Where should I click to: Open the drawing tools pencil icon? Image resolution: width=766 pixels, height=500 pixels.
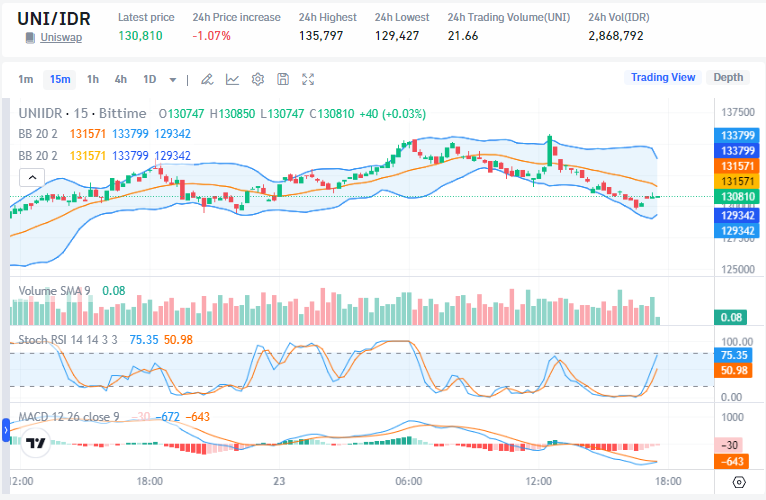(207, 79)
